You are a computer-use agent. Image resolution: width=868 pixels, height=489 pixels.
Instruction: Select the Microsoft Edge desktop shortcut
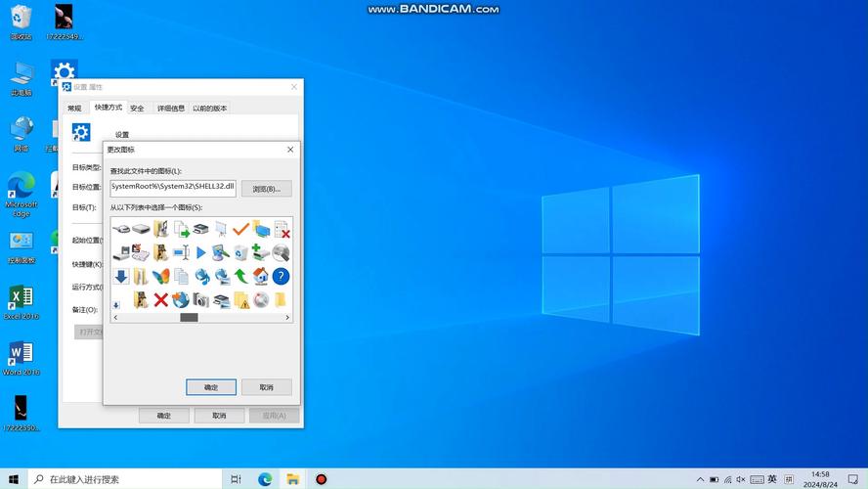[x=22, y=194]
